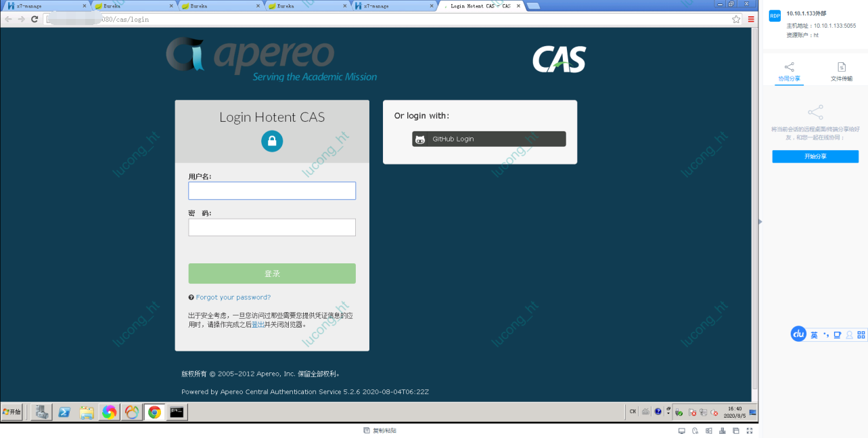Viewport: 868px width, 438px height.
Task: Click the 用户名 username input field
Action: [x=271, y=191]
